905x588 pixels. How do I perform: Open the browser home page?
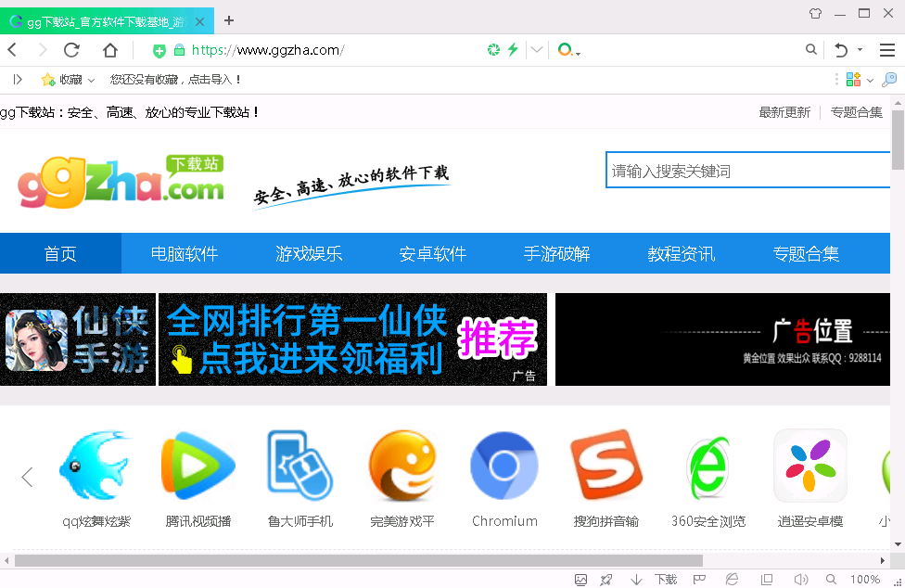point(109,50)
